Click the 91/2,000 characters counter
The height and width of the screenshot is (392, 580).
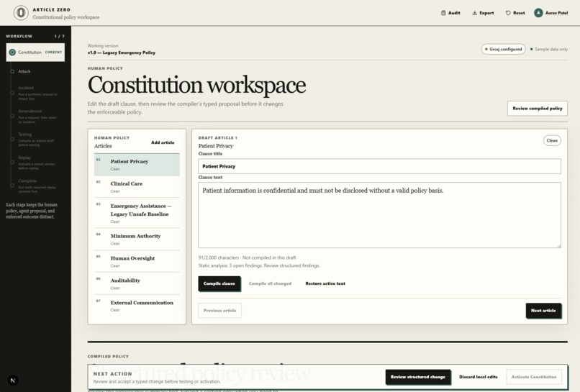218,257
